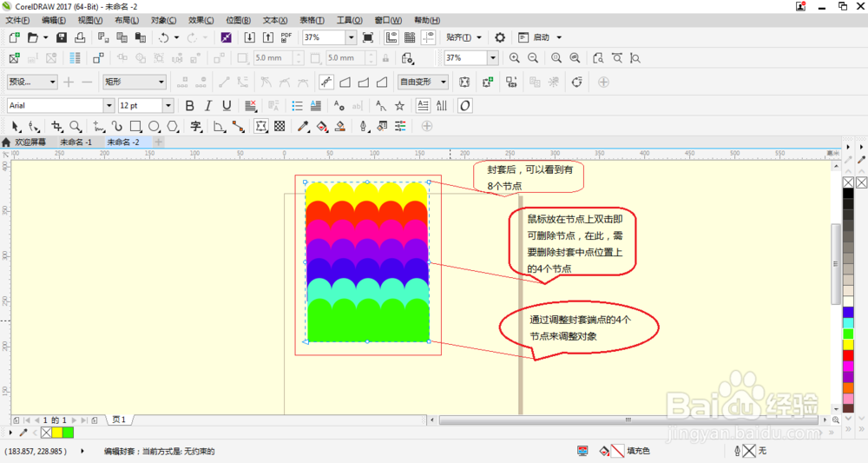Image resolution: width=868 pixels, height=463 pixels.
Task: Toggle Italic text formatting
Action: point(208,105)
